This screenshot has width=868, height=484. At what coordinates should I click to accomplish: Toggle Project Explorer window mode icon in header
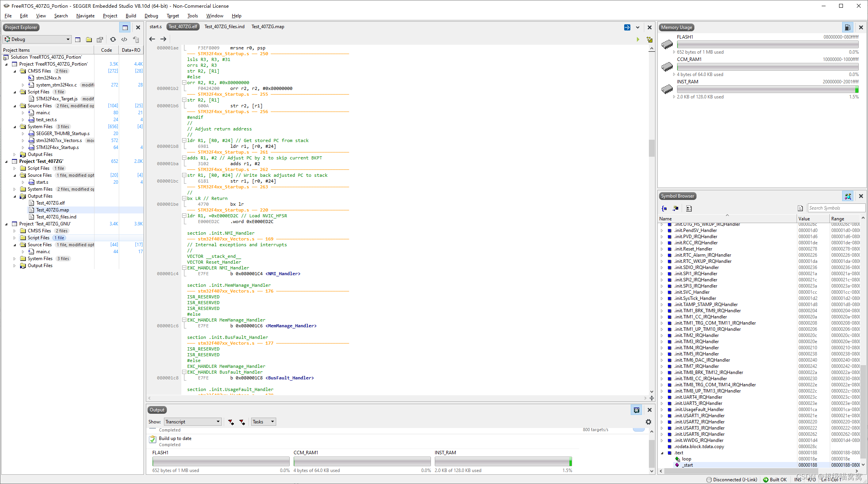pos(125,27)
